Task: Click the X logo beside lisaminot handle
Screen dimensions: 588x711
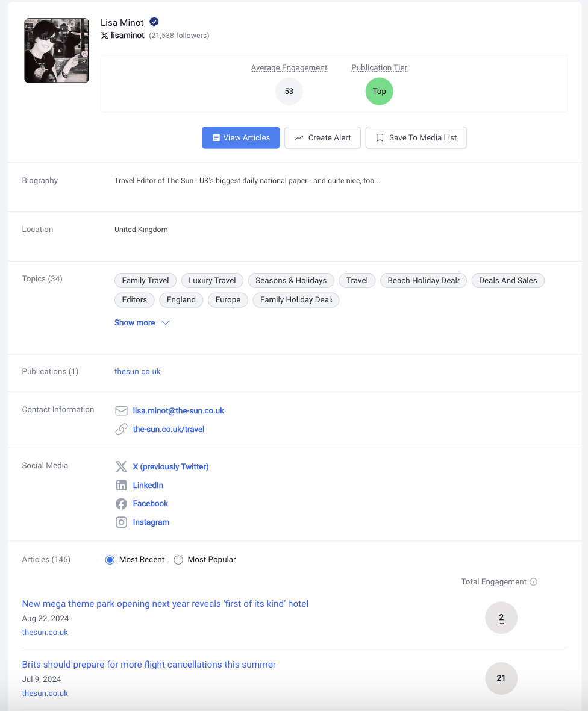Action: pos(105,36)
